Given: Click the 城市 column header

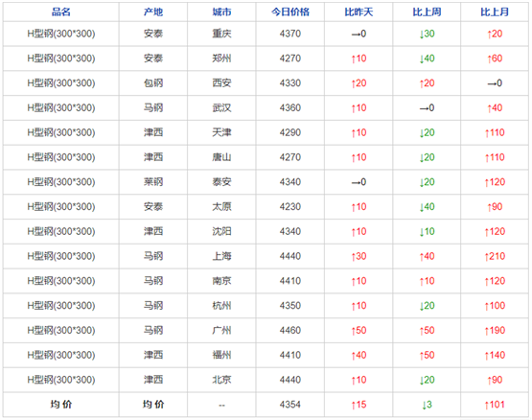Looking at the screenshot, I should pyautogui.click(x=221, y=12).
